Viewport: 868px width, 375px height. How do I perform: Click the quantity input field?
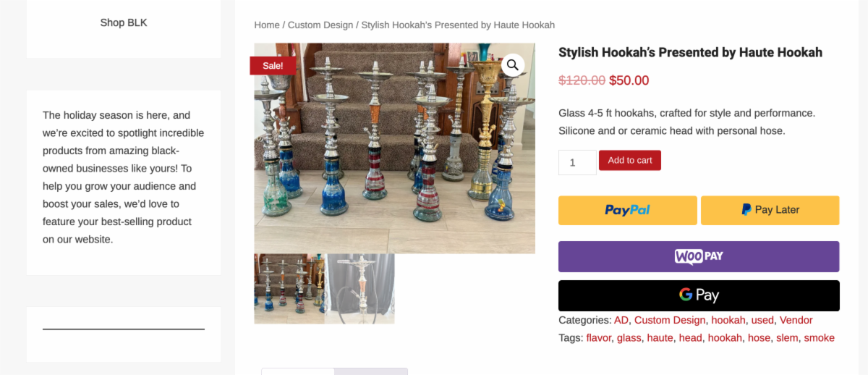point(577,162)
